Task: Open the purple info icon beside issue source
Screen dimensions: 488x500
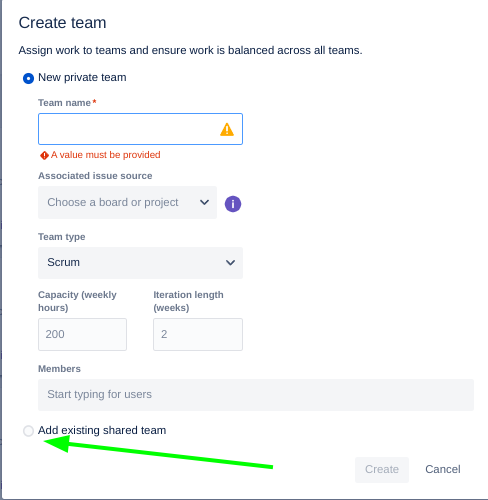Action: point(233,204)
